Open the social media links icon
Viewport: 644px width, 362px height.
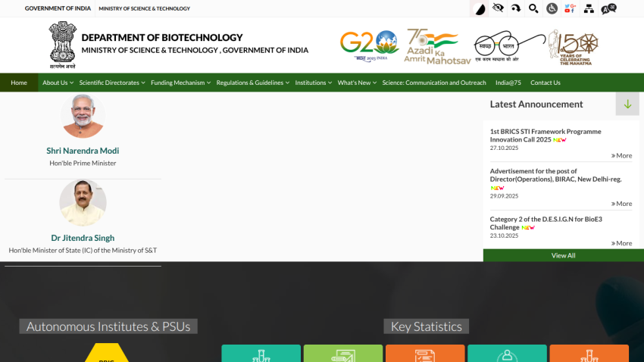[x=570, y=8]
